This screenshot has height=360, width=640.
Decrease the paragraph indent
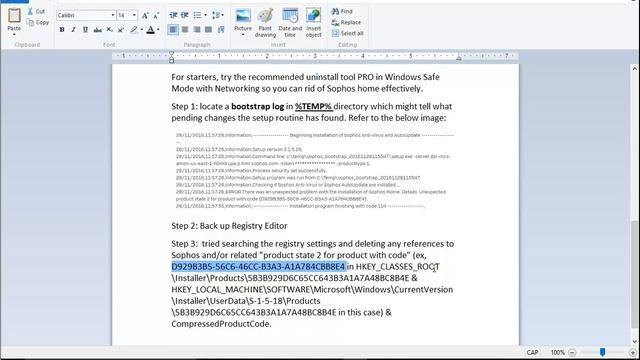173,15
